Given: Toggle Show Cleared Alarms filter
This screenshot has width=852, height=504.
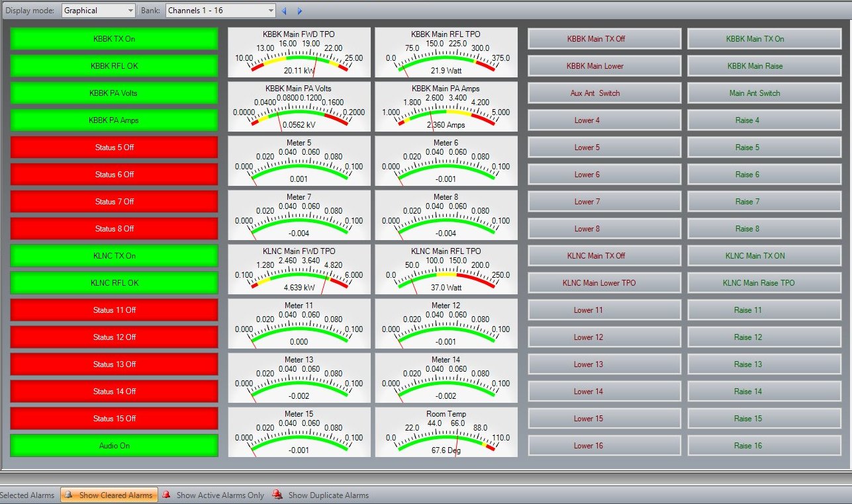Looking at the screenshot, I should click(x=109, y=495).
